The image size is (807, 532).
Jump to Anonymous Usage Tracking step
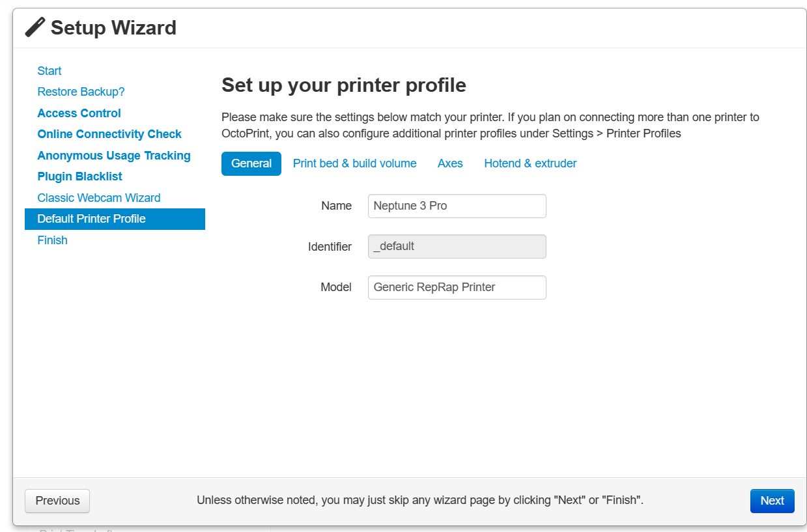coord(114,156)
